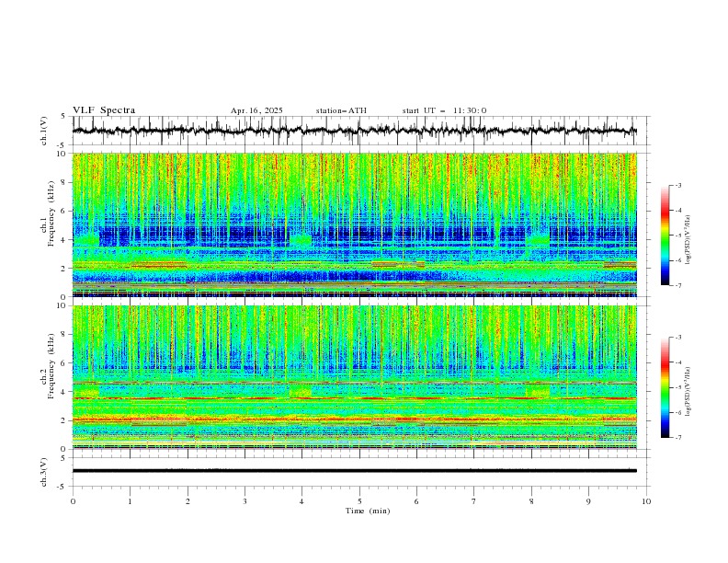Select the date text "Apr. 16, 2025"
The height and width of the screenshot is (563, 728).
[256, 110]
